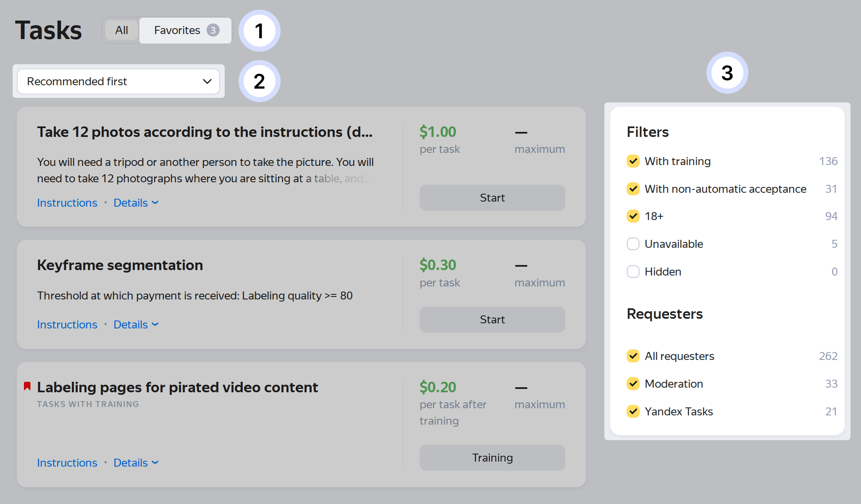This screenshot has width=861, height=504.
Task: Click the red bookmark icon on pirated video task
Action: (27, 386)
